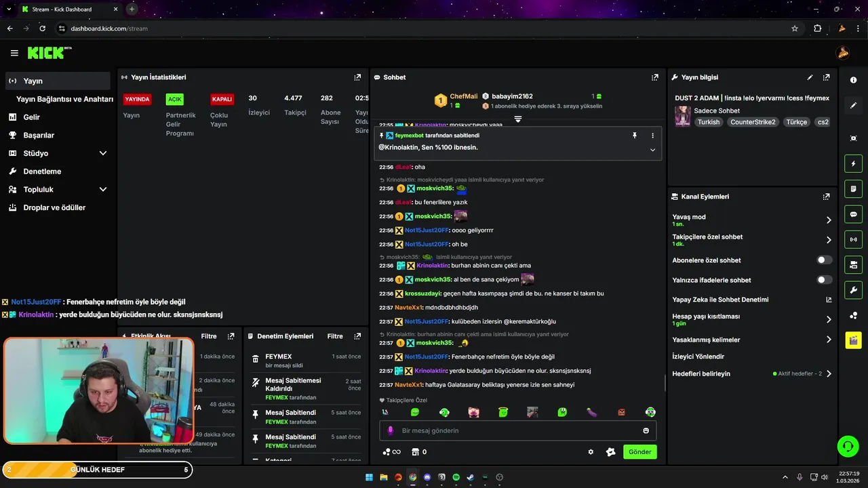The image size is (868, 488).
Task: Pop out the Yayın İstatistikleri panel
Action: [357, 77]
